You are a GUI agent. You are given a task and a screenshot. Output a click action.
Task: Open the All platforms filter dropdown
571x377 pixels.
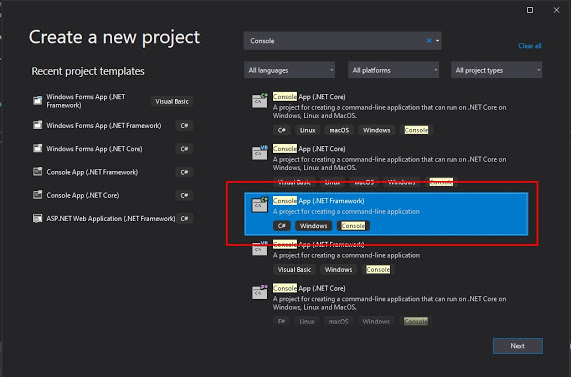[393, 70]
